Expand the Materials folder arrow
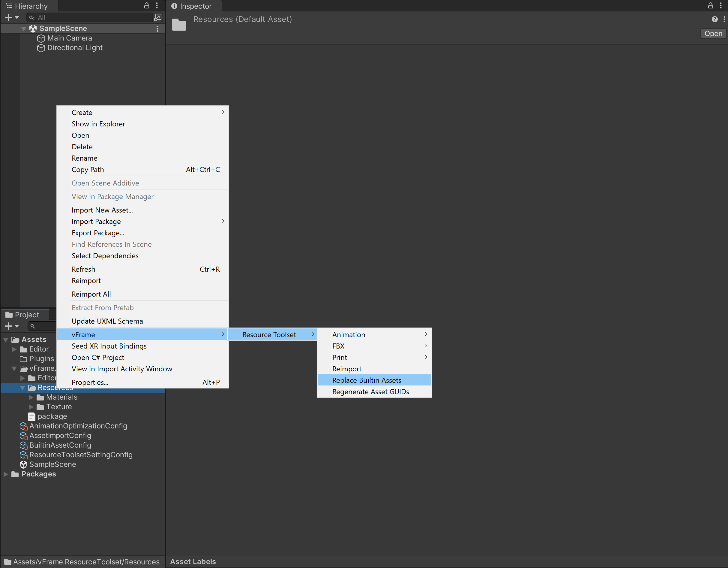The height and width of the screenshot is (568, 728). click(x=31, y=397)
